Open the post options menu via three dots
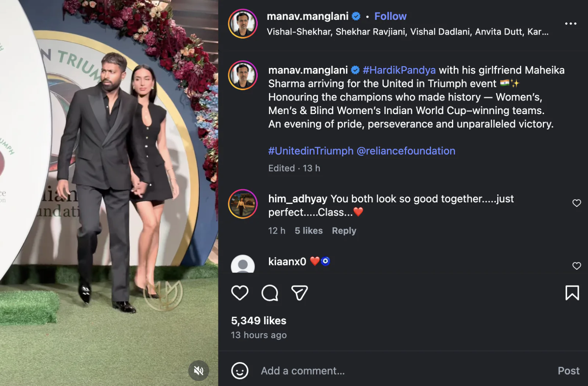This screenshot has width=588, height=386. coord(570,24)
